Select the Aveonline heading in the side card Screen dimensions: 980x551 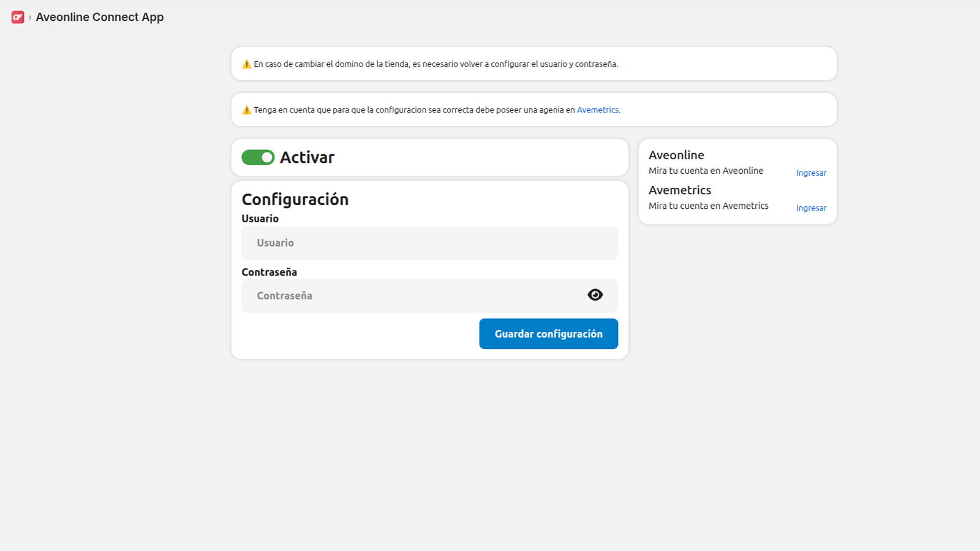676,155
